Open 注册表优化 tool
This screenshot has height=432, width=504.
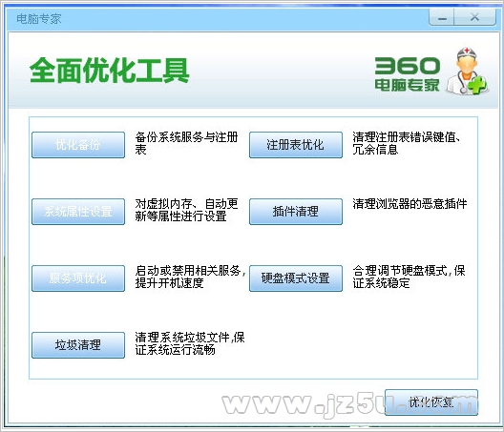tap(296, 145)
